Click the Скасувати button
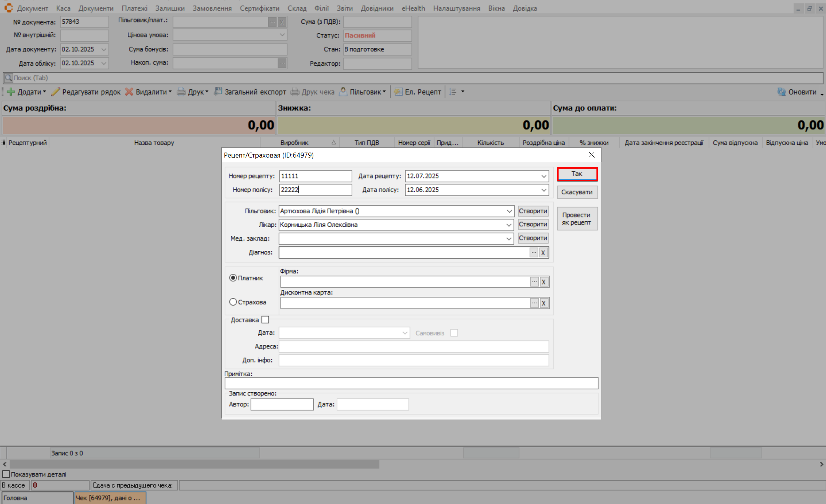 point(577,192)
